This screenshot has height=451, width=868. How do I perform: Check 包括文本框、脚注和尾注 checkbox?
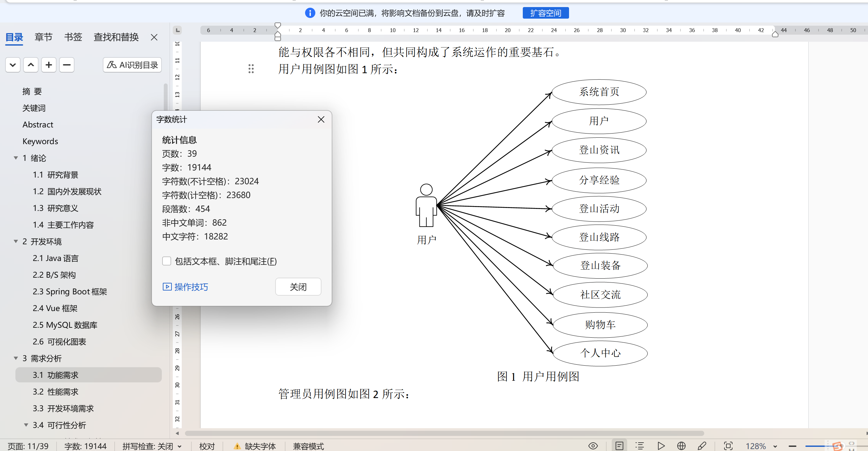click(x=166, y=261)
